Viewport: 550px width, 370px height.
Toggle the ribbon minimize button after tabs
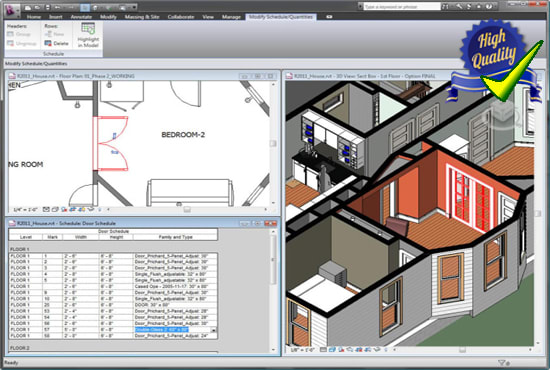pyautogui.click(x=329, y=17)
